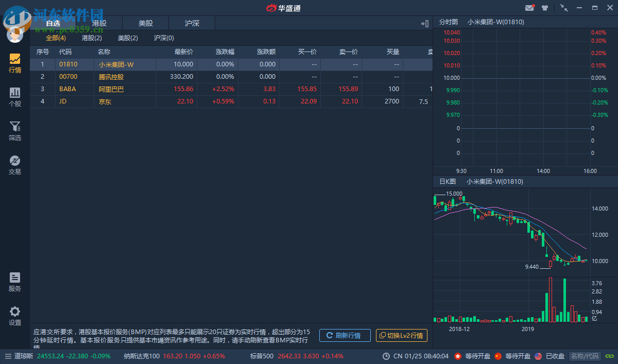
Task: Open the 服务 service section
Action: coord(15,282)
